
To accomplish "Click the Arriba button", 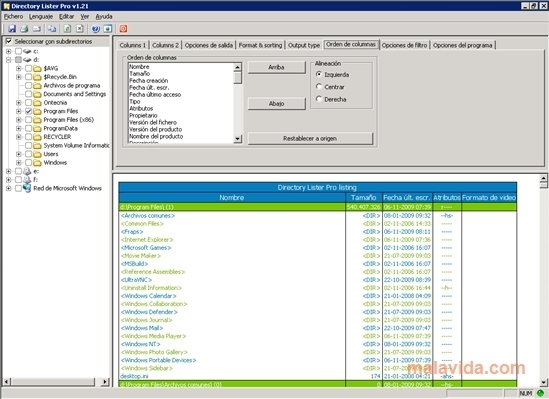I will coord(277,67).
